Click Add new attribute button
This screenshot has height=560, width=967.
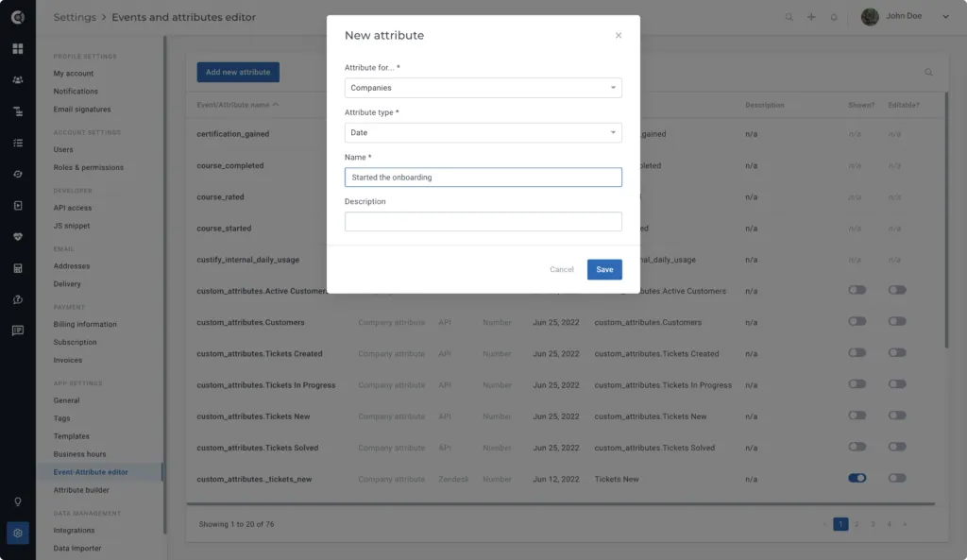pyautogui.click(x=238, y=72)
